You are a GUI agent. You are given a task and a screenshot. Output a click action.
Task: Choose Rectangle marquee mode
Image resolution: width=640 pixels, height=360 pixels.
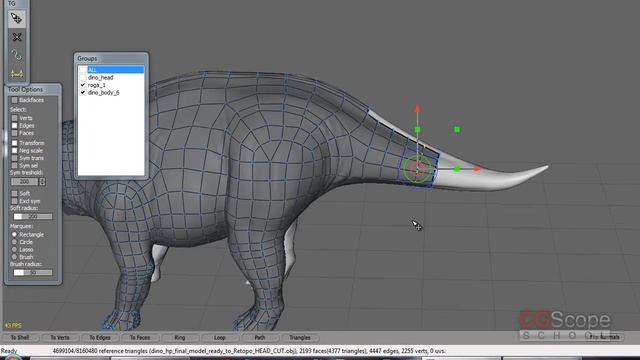[x=14, y=235]
